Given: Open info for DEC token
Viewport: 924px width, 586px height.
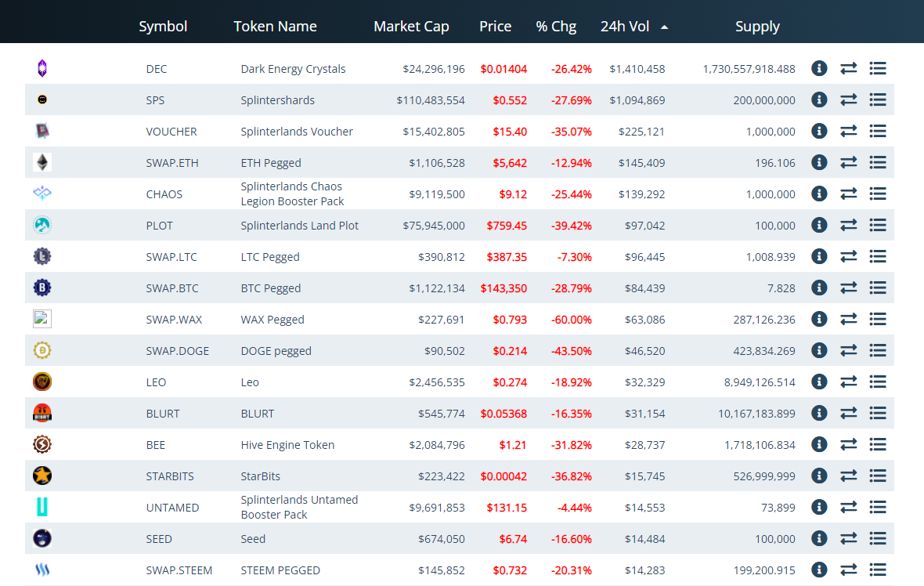Looking at the screenshot, I should pyautogui.click(x=819, y=68).
